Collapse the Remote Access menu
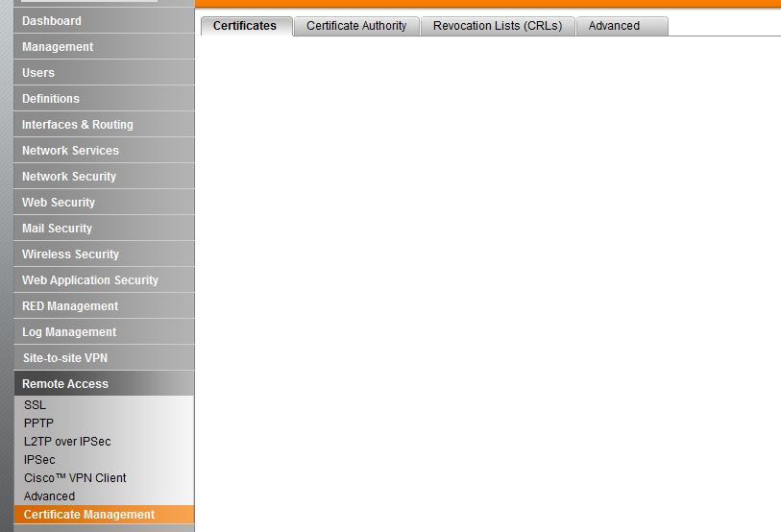Image resolution: width=781 pixels, height=532 pixels. pyautogui.click(x=65, y=384)
